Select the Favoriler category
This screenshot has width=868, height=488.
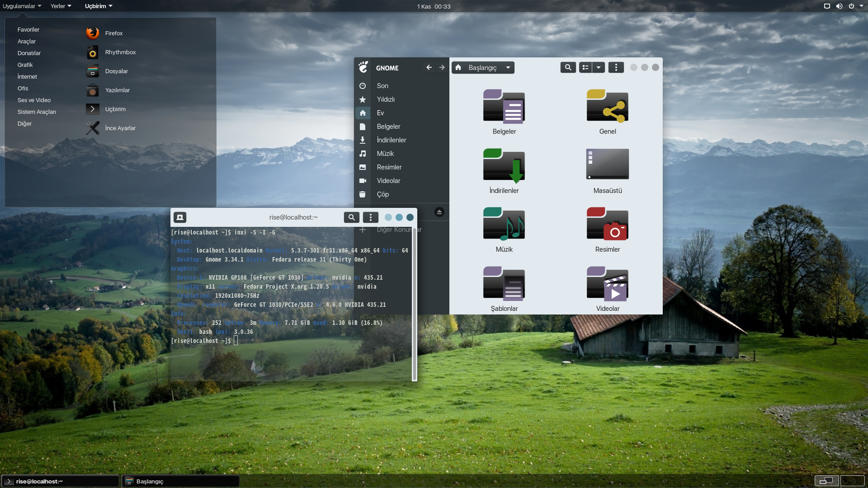tap(28, 30)
